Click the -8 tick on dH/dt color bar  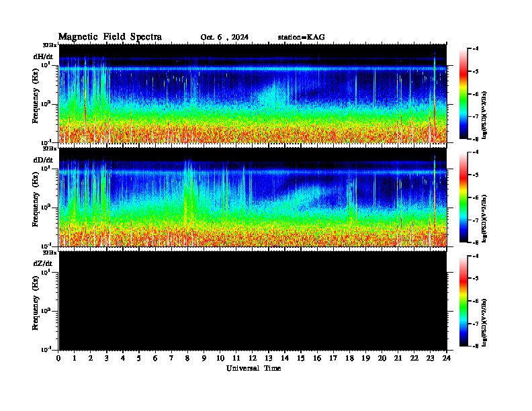[476, 138]
